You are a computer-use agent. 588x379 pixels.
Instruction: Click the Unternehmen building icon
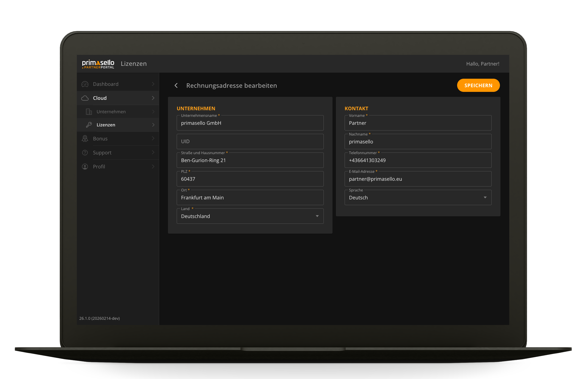[x=89, y=112]
